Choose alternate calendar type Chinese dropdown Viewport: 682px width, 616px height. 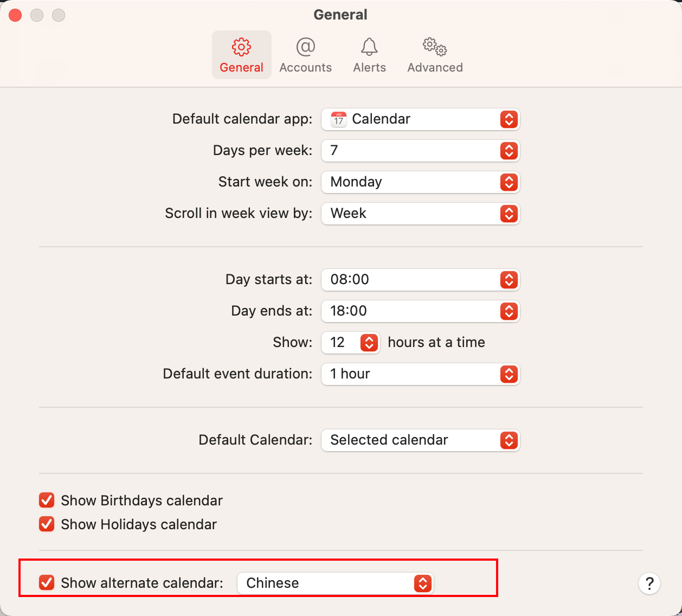coord(335,583)
